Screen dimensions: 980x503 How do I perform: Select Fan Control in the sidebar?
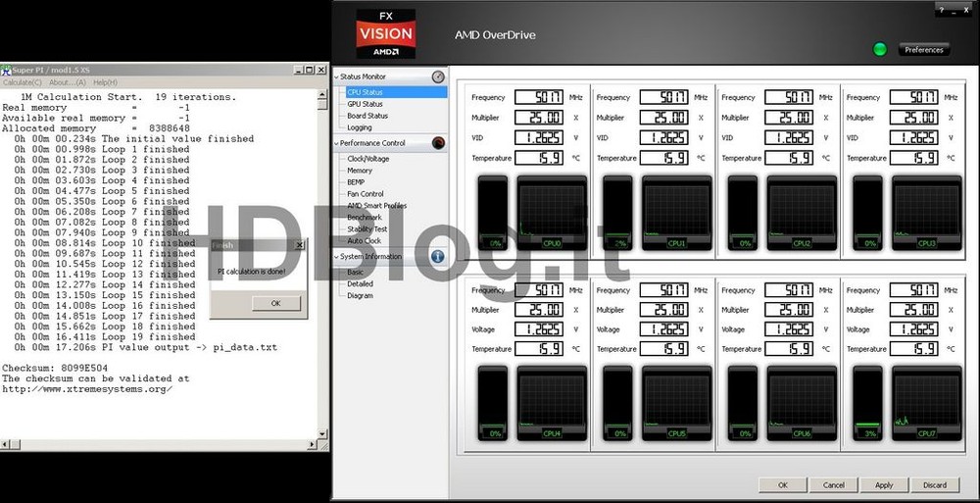tap(366, 194)
